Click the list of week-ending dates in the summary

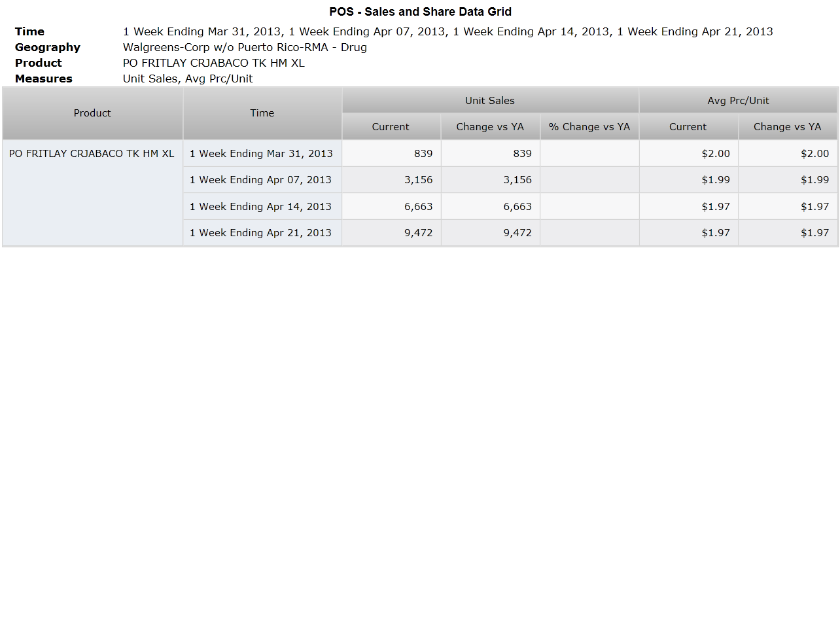[x=448, y=31]
